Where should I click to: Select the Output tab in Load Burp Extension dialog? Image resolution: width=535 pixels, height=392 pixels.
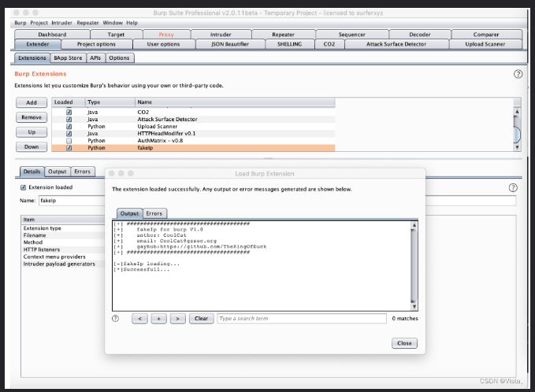[129, 213]
